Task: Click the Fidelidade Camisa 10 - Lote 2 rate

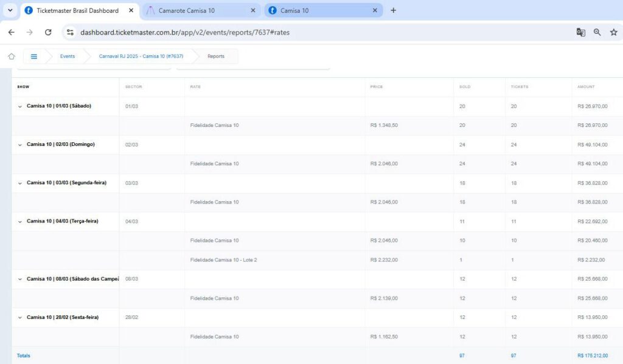Action: point(224,260)
